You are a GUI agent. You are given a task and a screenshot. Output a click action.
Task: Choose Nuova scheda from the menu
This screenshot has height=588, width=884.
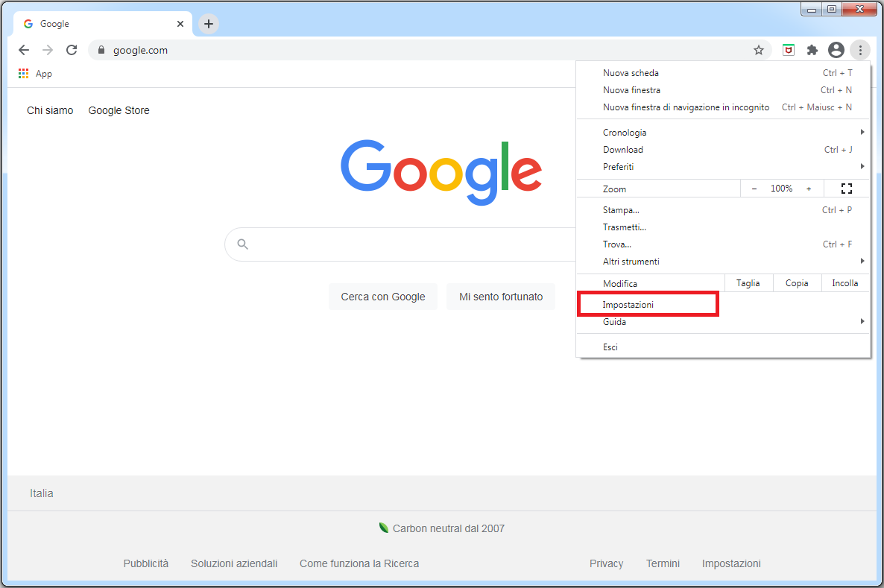723,73
